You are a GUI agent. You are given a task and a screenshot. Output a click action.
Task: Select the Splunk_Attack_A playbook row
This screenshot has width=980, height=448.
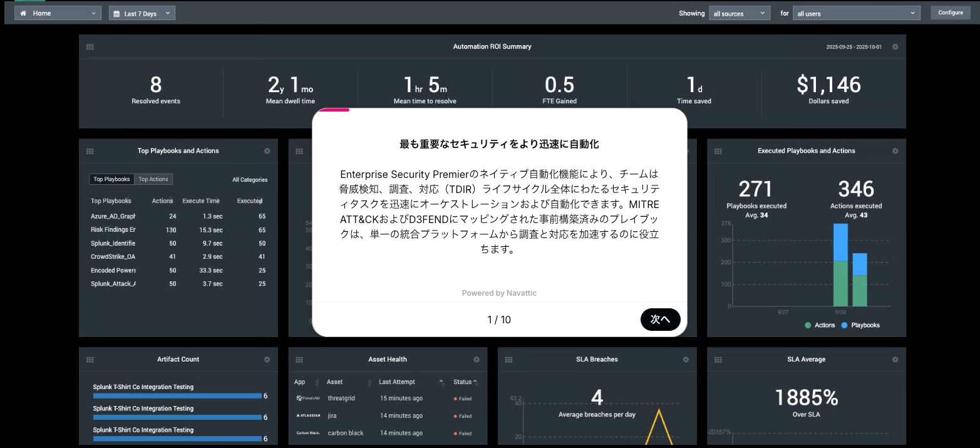point(178,284)
